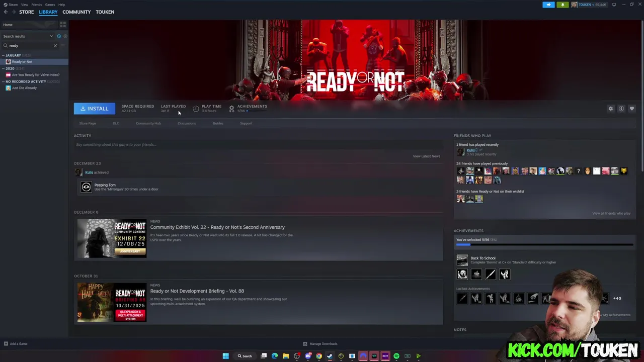Click Add a Game
The width and height of the screenshot is (644, 362).
(x=16, y=344)
